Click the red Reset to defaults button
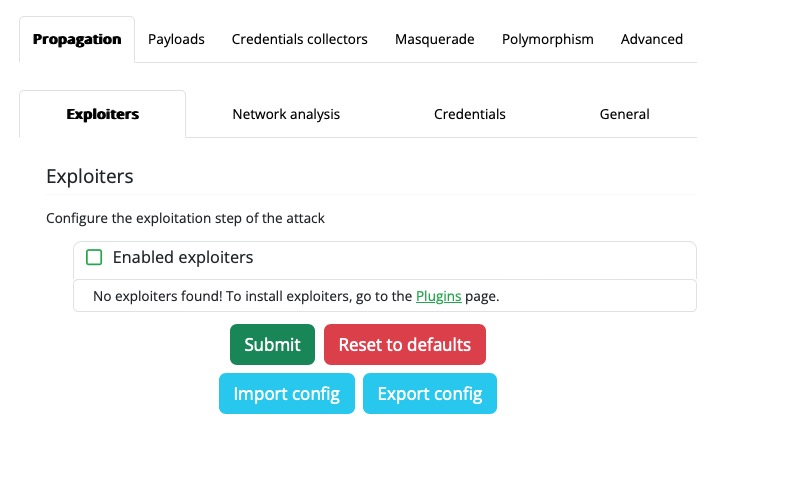 click(404, 344)
